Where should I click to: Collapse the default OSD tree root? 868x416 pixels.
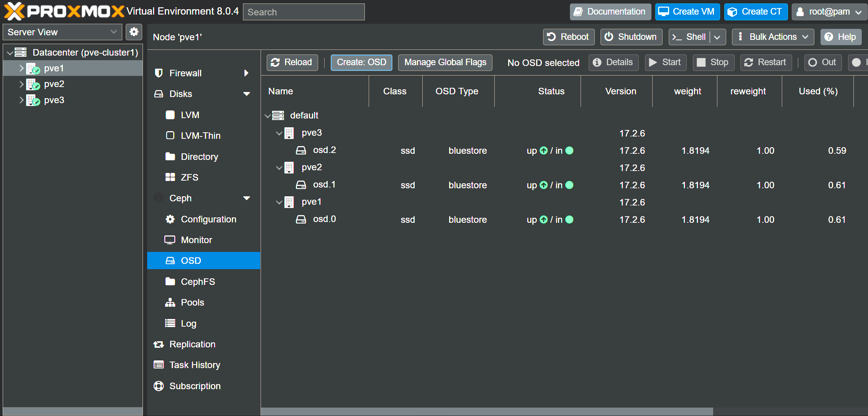(267, 116)
